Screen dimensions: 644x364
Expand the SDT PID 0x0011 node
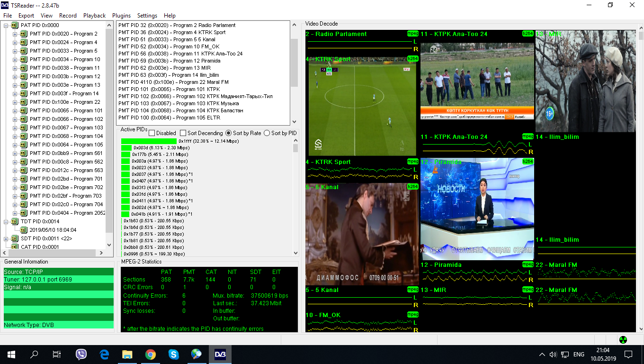coord(6,238)
